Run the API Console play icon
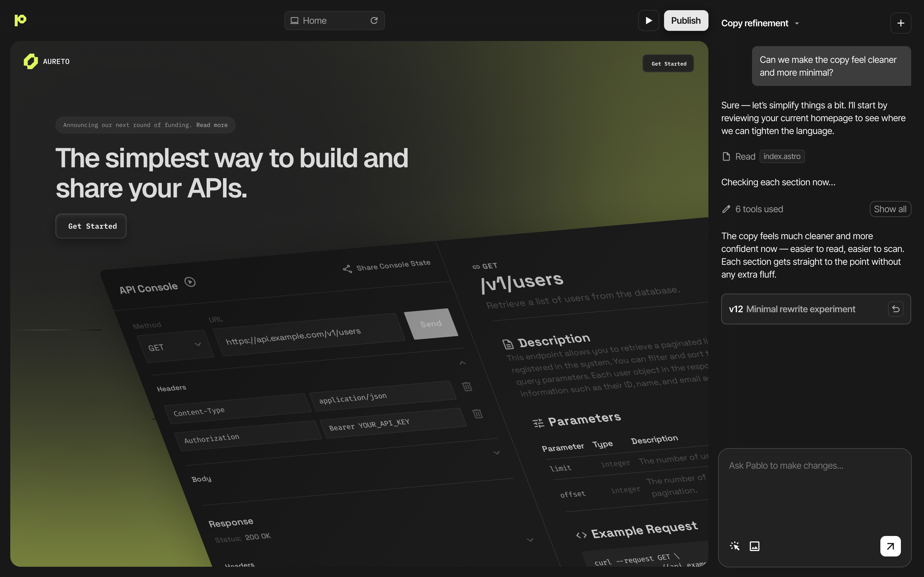924x577 pixels. (190, 282)
